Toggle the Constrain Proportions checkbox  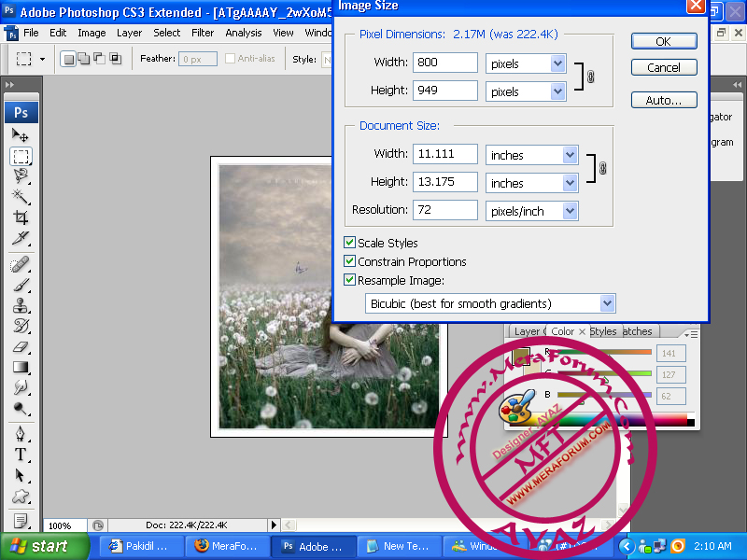tap(350, 261)
